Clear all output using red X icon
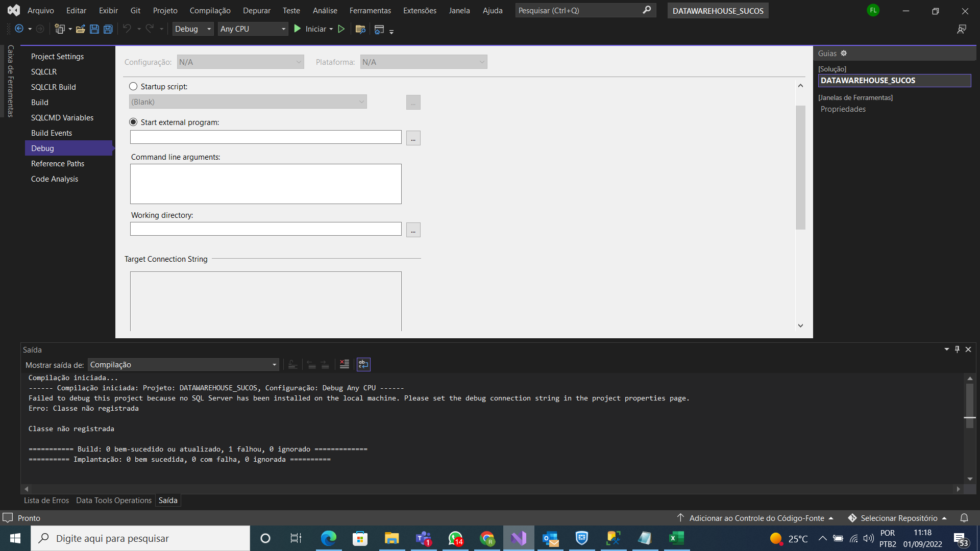This screenshot has width=980, height=551. 345,364
